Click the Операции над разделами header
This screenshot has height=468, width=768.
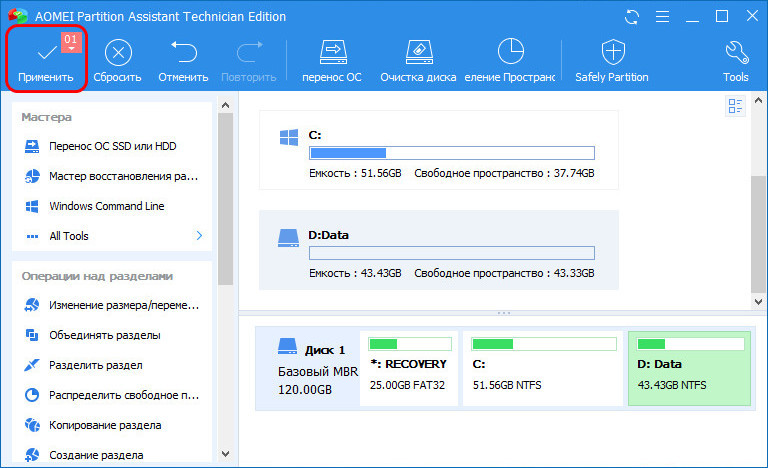[x=97, y=276]
